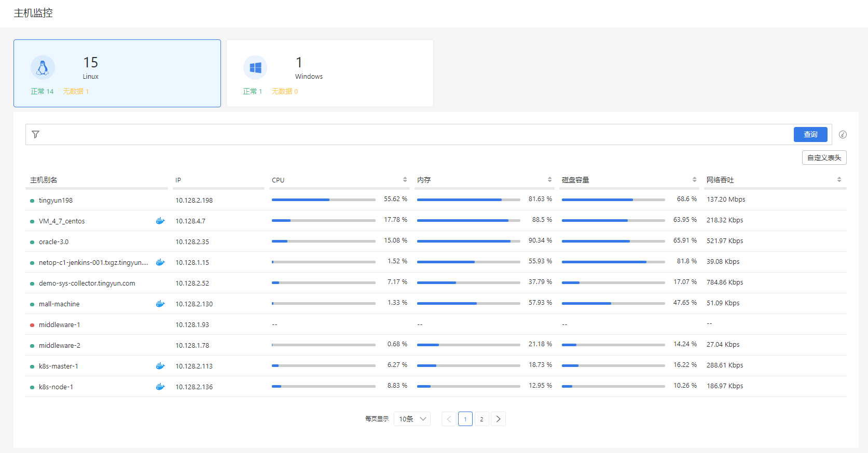This screenshot has height=453, width=868.
Task: Sort by 磁盘容量 column arrows
Action: coord(694,179)
